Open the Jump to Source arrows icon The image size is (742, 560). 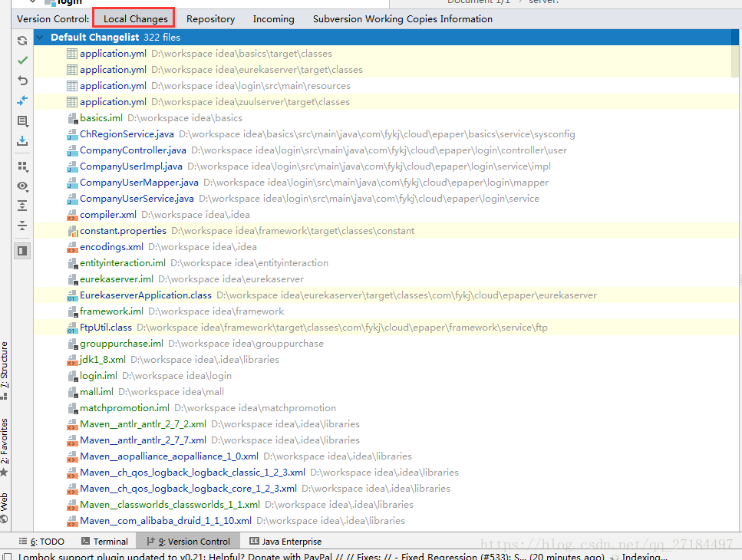(x=22, y=100)
